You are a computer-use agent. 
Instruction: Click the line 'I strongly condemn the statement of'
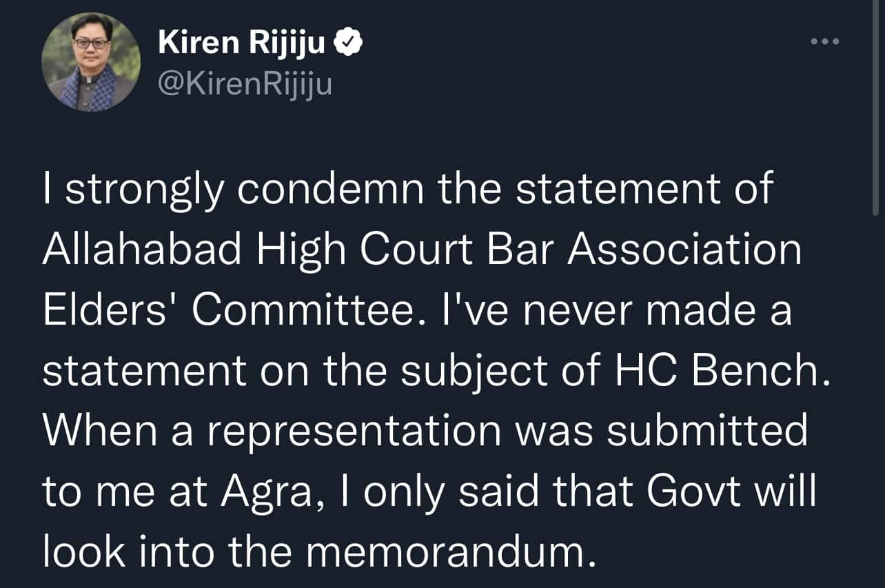pyautogui.click(x=408, y=192)
